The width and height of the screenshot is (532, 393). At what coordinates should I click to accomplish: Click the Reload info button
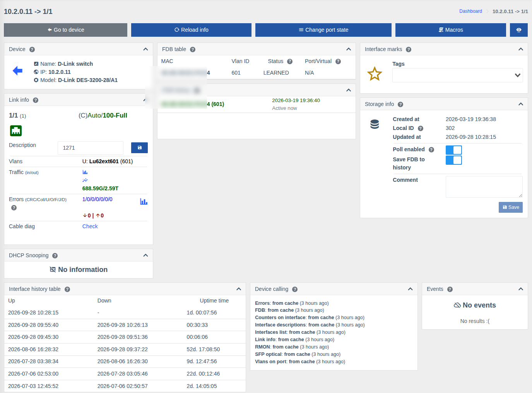tap(191, 30)
